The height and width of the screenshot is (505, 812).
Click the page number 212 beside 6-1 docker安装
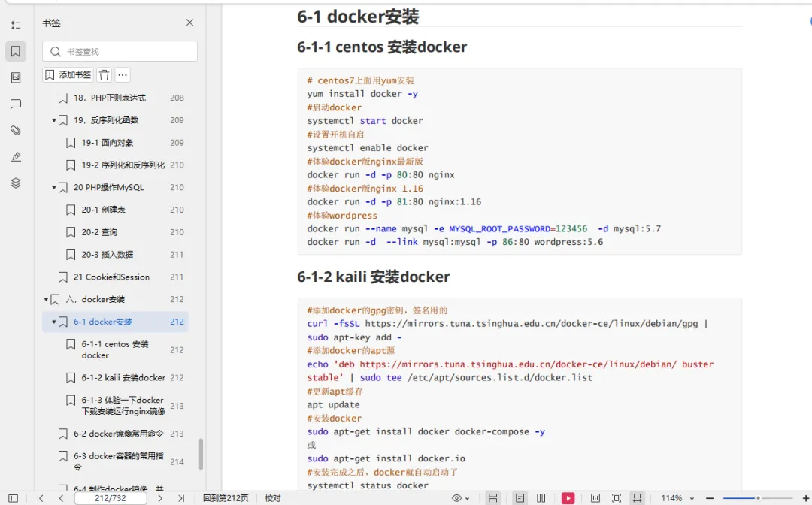click(177, 322)
